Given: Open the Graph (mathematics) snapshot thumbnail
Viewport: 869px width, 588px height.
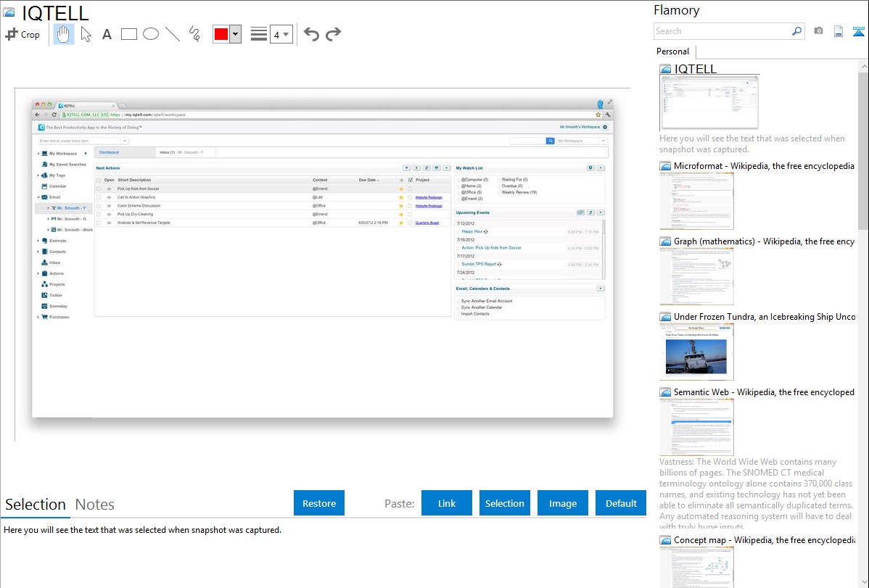Looking at the screenshot, I should [696, 276].
